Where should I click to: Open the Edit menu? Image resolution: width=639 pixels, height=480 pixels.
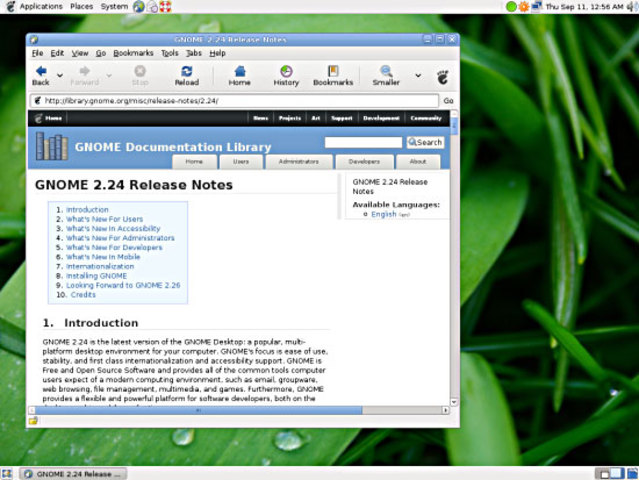click(57, 53)
